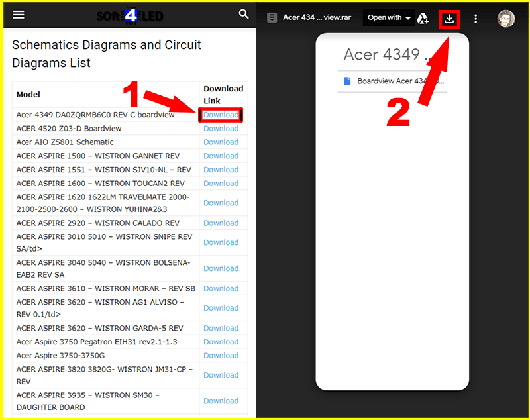Download ACER ASPIRE 3620 Wistron Garda-5
Image resolution: width=530 pixels, height=420 pixels.
[221, 328]
